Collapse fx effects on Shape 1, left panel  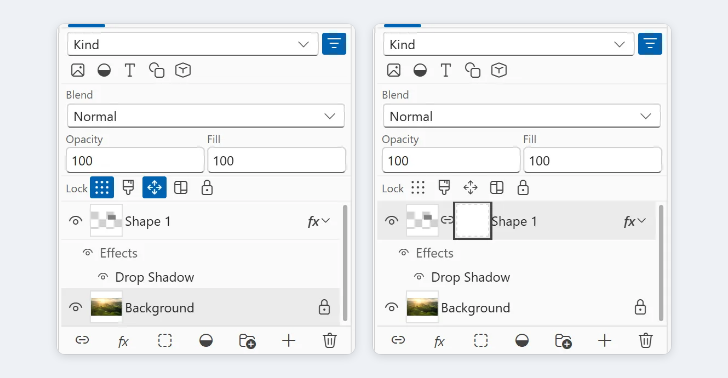(318, 222)
